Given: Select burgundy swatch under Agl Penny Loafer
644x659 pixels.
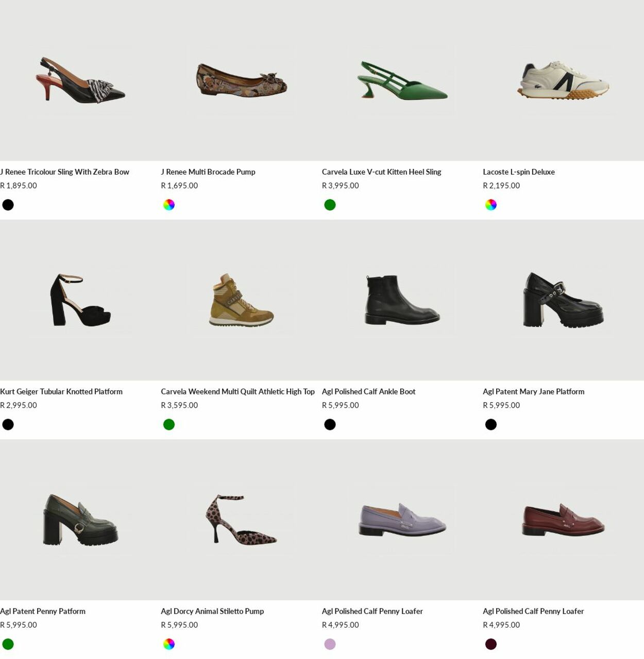Looking at the screenshot, I should (491, 645).
